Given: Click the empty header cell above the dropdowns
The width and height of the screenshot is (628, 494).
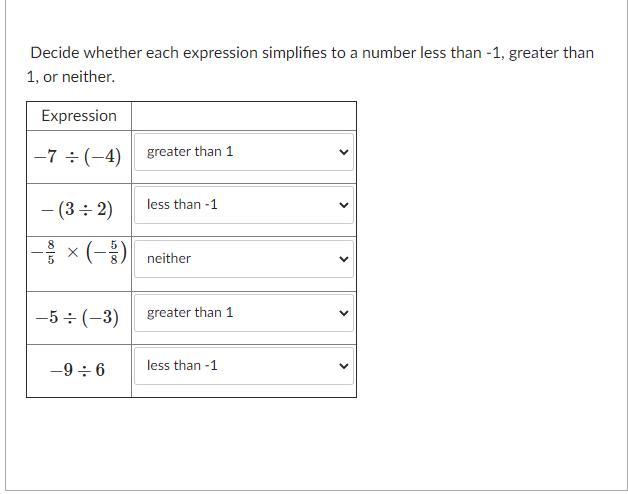Looking at the screenshot, I should pos(243,116).
